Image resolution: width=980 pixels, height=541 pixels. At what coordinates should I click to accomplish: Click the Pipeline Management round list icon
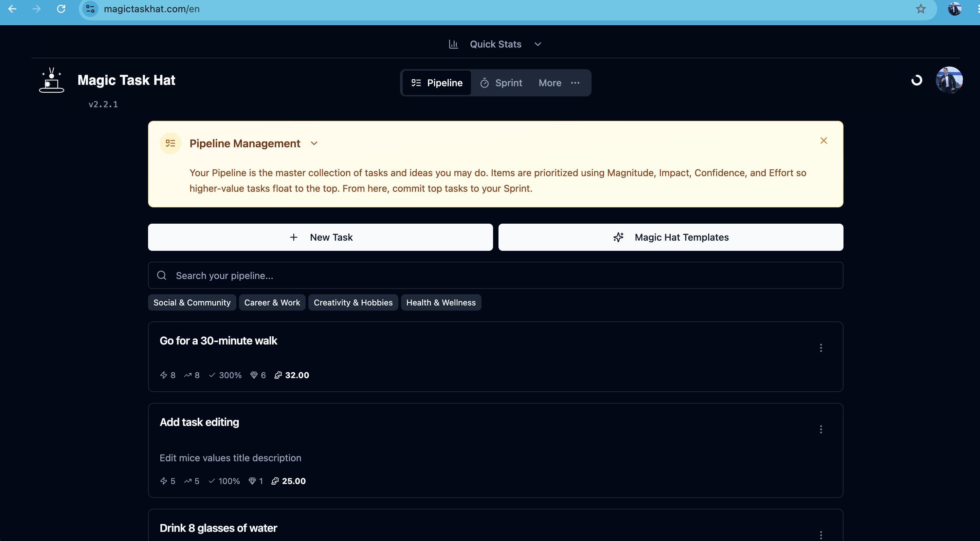tap(170, 143)
